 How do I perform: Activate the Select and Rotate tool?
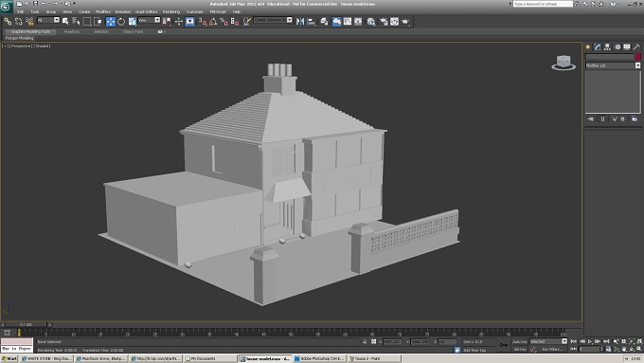121,22
